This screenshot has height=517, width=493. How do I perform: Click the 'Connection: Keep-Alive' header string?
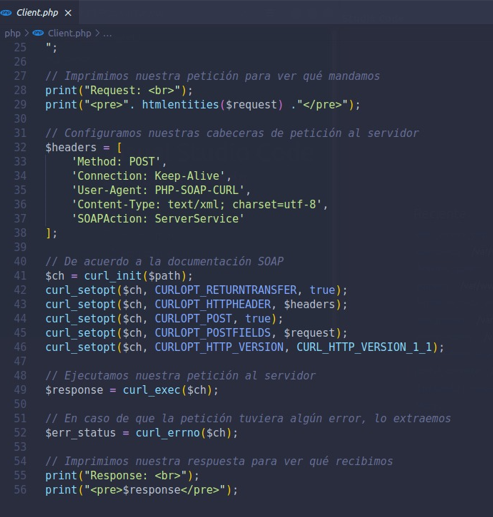(148, 176)
